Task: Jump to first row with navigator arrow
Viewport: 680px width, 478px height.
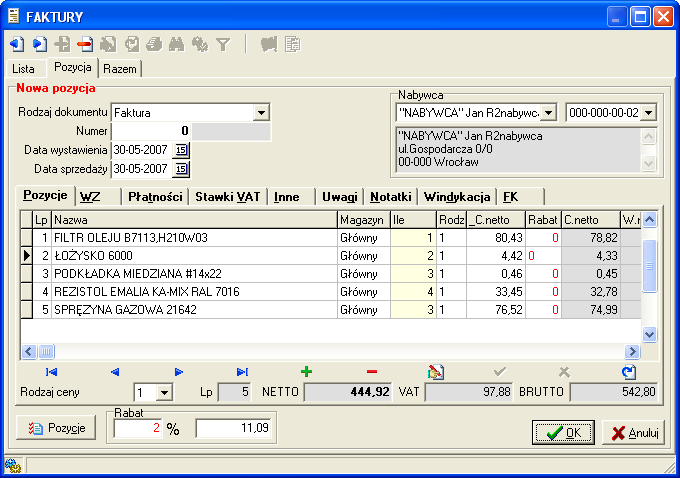Action: (x=52, y=372)
